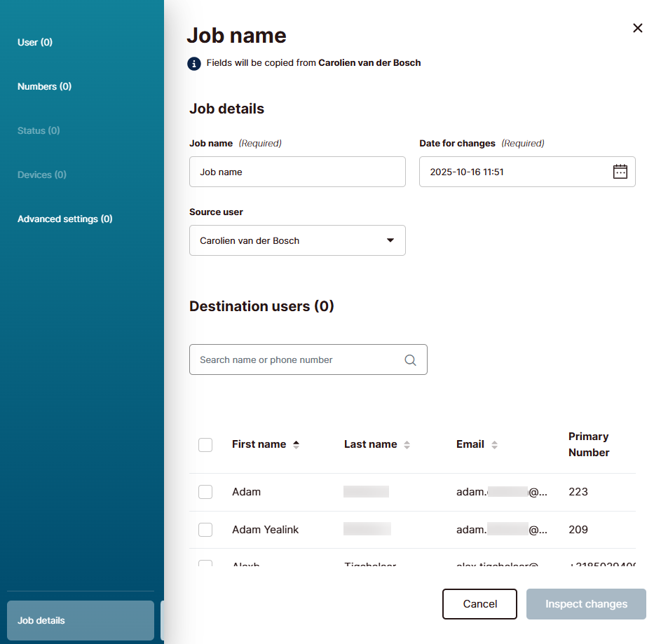Click the Cancel button
Image resolution: width=654 pixels, height=644 pixels.
[x=479, y=604]
